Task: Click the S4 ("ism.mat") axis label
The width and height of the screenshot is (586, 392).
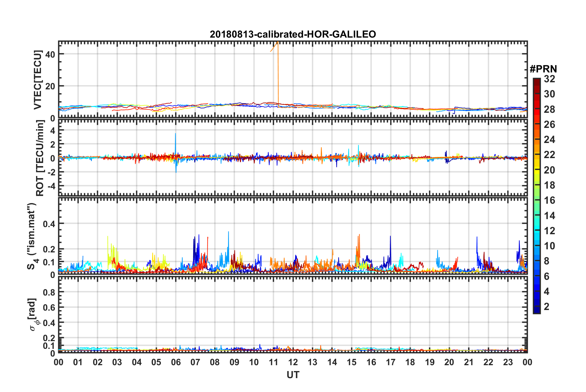Action: pyautogui.click(x=32, y=236)
